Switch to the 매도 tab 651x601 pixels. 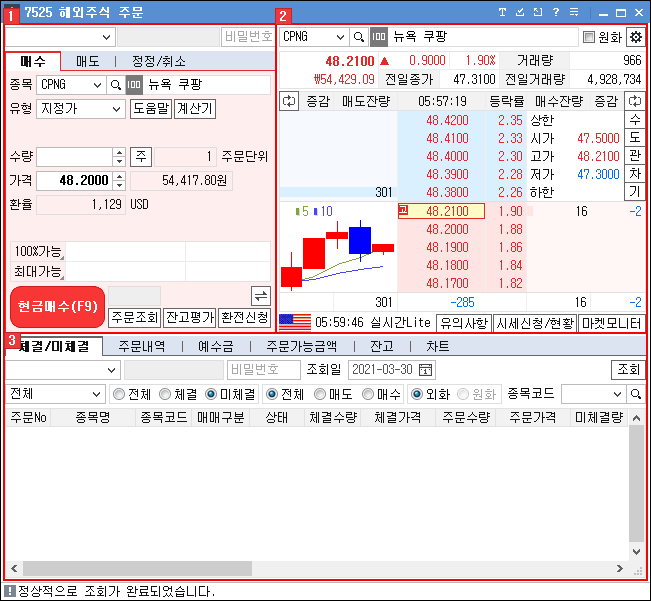(x=88, y=61)
